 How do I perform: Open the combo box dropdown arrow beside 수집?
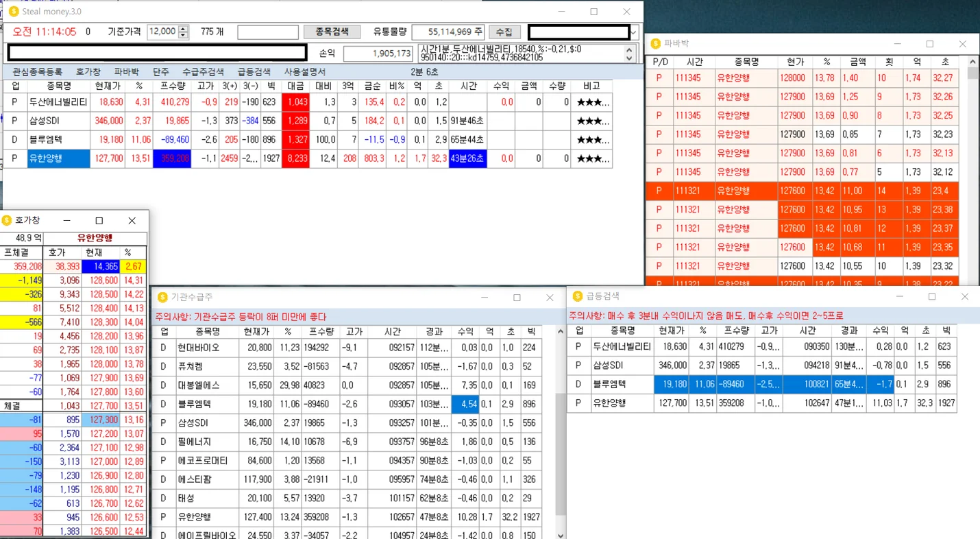(635, 32)
